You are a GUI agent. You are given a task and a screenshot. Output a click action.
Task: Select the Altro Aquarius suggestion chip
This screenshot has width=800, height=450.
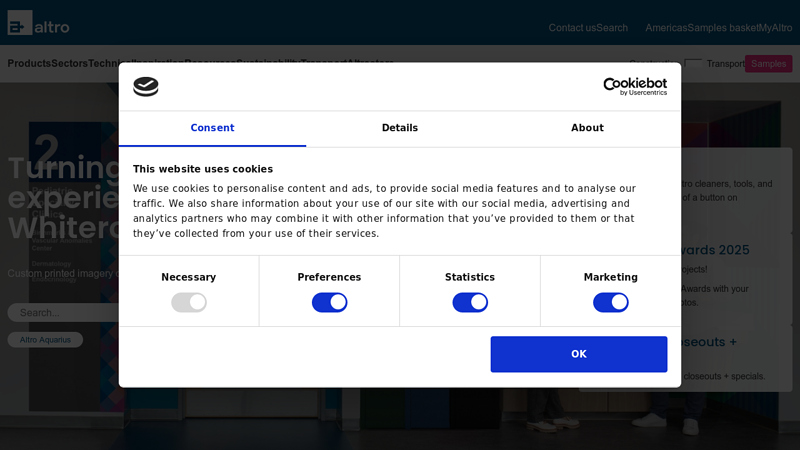pyautogui.click(x=45, y=340)
